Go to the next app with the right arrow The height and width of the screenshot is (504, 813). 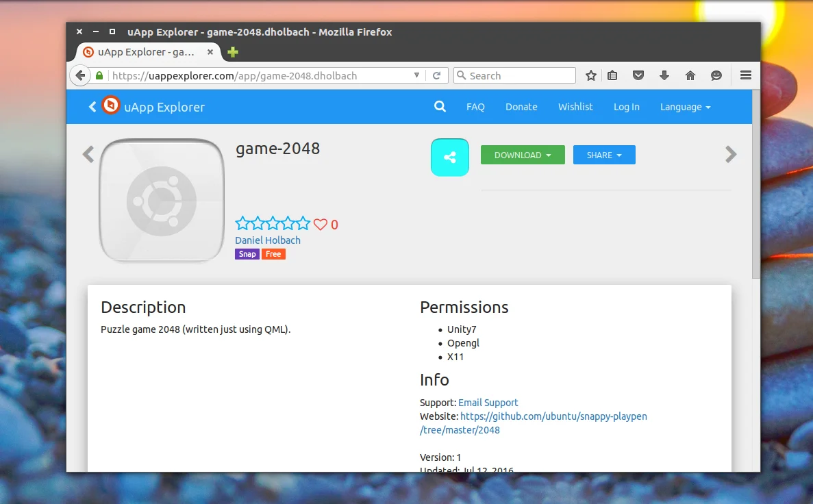click(x=731, y=154)
